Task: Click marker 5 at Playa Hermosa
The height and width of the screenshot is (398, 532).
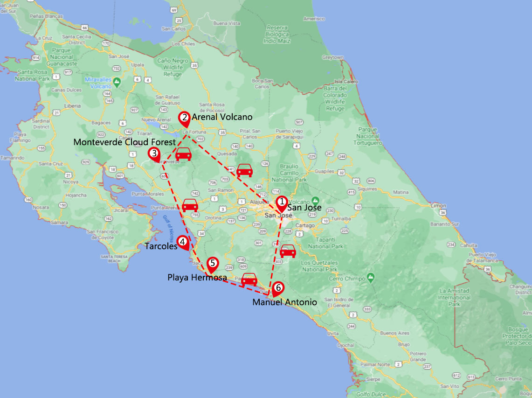Action: (x=213, y=264)
